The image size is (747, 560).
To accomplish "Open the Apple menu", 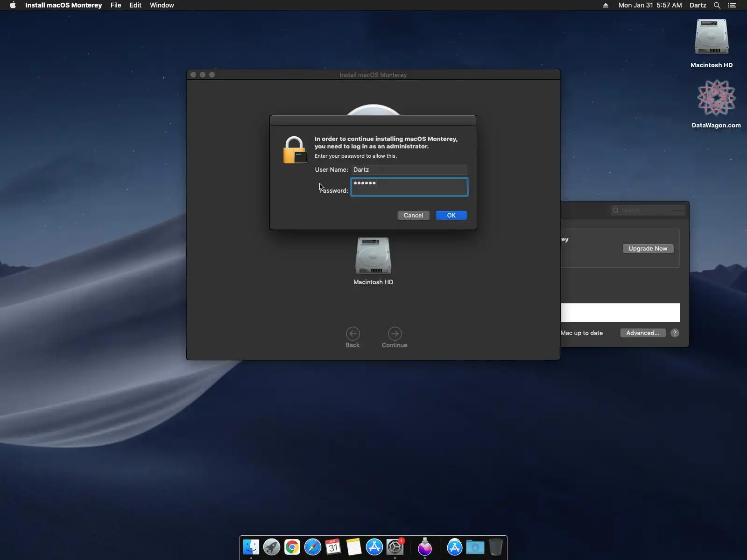I will pyautogui.click(x=13, y=5).
